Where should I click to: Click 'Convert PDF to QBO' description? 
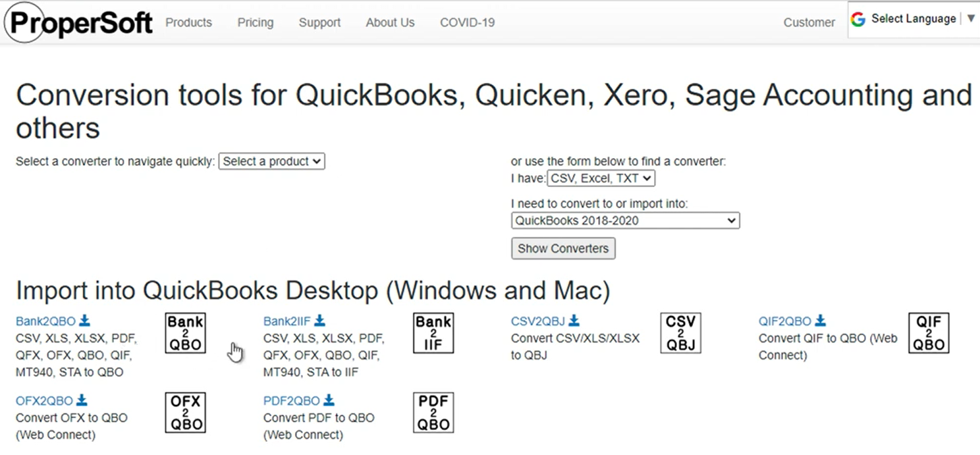[x=319, y=427]
